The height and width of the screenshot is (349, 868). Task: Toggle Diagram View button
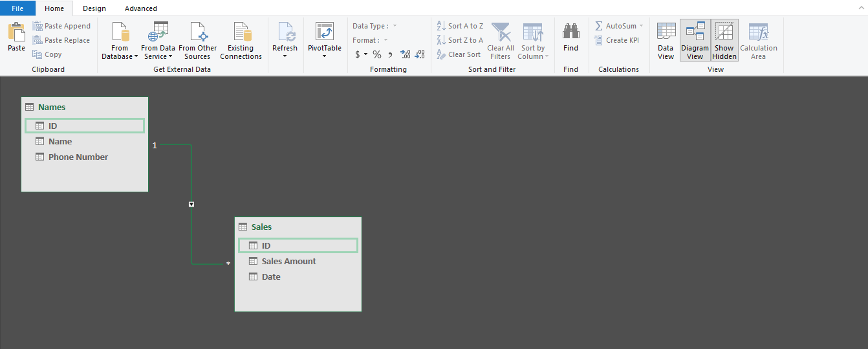695,40
